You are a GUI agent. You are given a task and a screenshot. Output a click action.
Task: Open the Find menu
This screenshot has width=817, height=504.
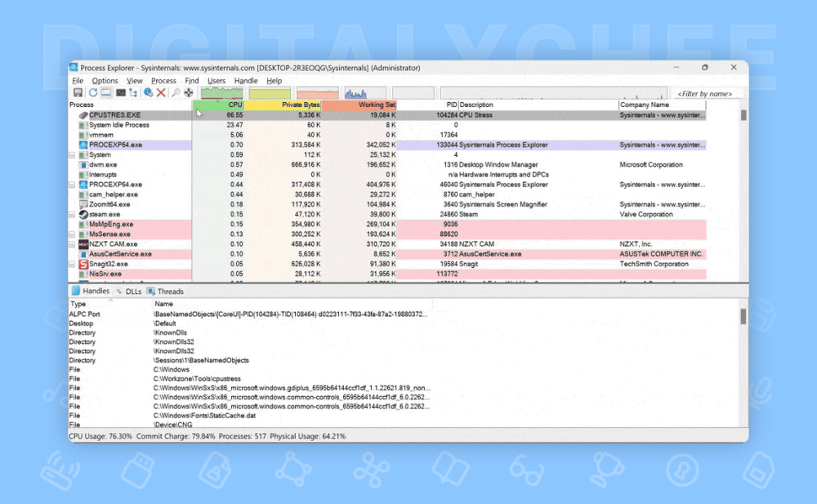pyautogui.click(x=192, y=81)
